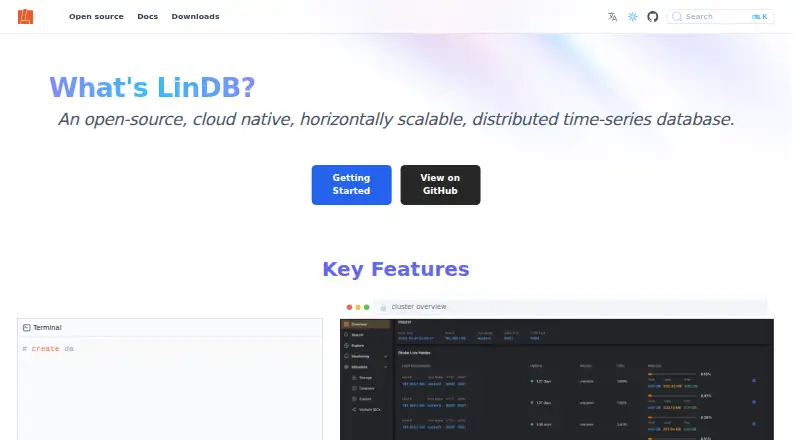This screenshot has height=440, width=800.
Task: Expand Monitoring chevron in dashboard screenshot sidebar
Action: (386, 356)
